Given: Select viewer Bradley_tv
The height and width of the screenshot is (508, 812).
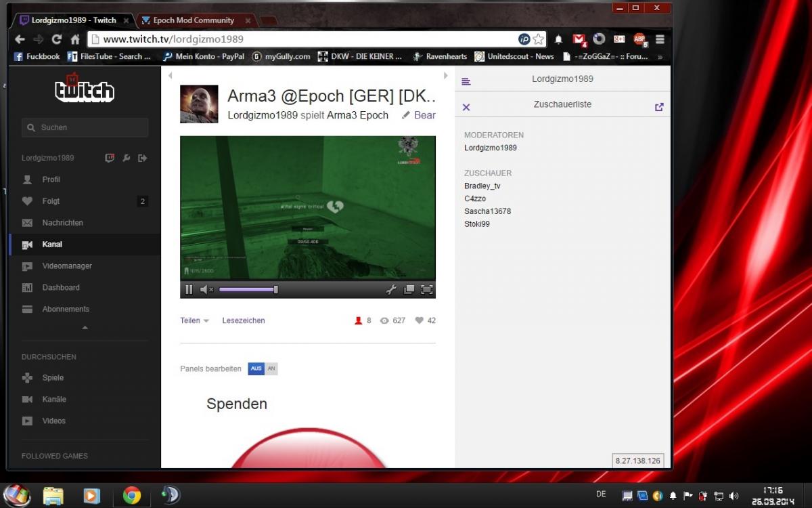Looking at the screenshot, I should click(x=482, y=186).
